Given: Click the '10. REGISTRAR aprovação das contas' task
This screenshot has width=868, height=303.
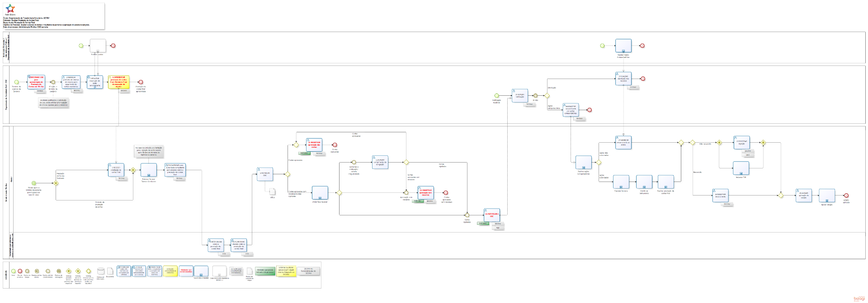Looking at the screenshot, I should (314, 145).
